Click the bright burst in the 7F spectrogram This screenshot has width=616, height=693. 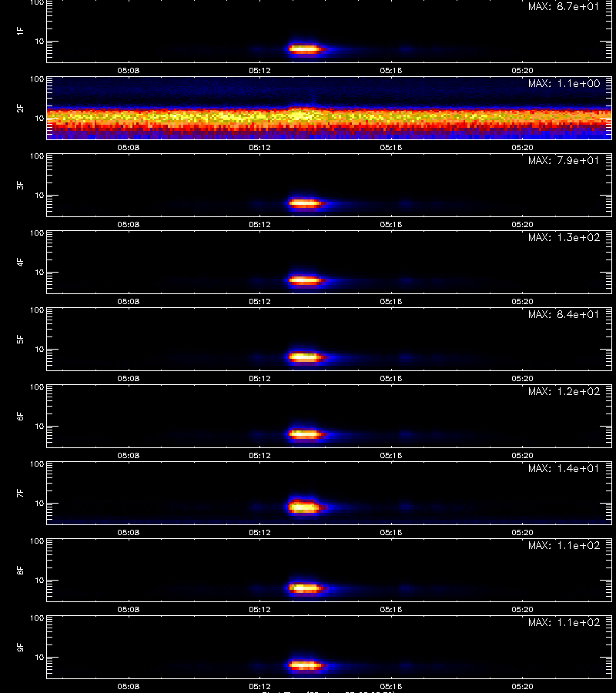click(304, 507)
